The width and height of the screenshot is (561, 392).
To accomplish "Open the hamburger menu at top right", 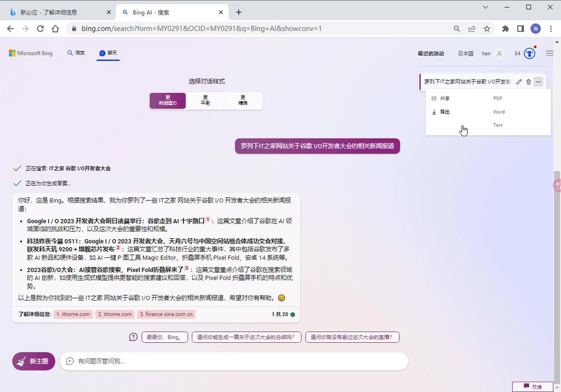I will (x=549, y=53).
